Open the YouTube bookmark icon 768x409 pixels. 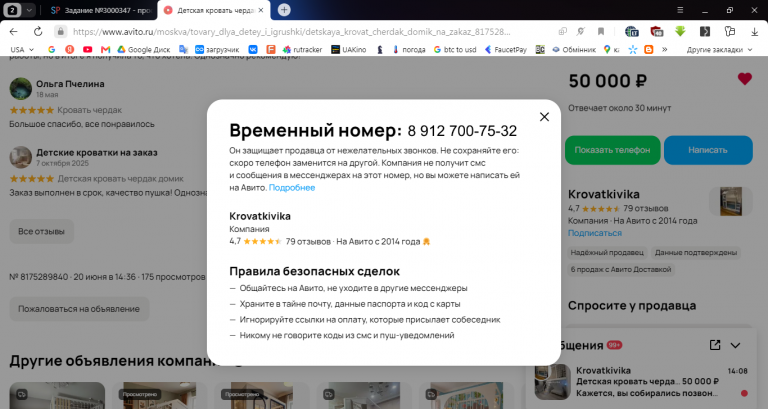coord(87,49)
